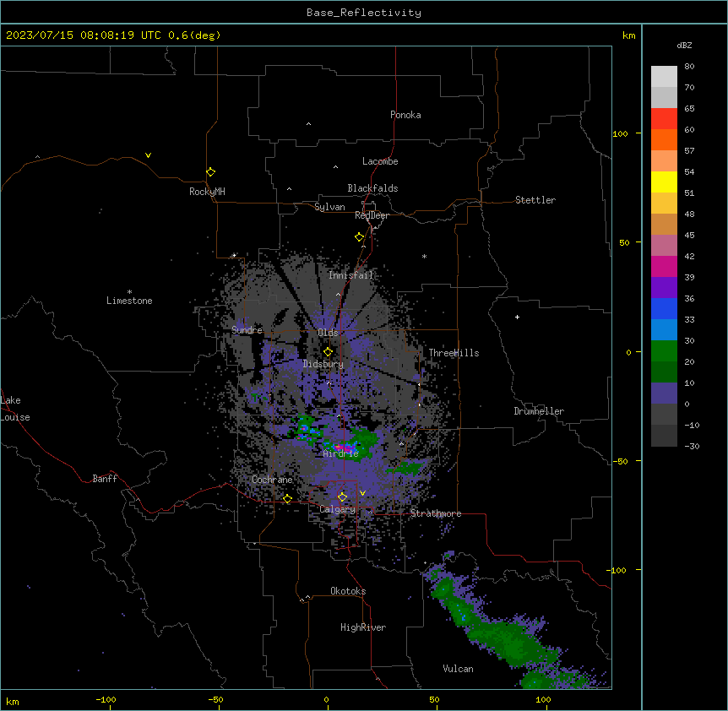Screen dimensions: 728x711
Task: Click the Lake Louise label
Action: (15, 409)
